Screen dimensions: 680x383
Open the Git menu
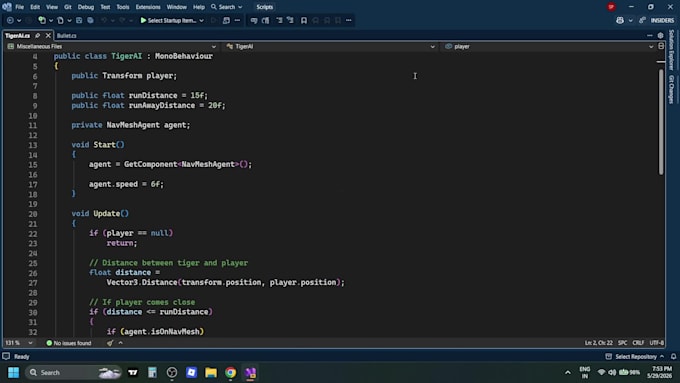point(68,7)
